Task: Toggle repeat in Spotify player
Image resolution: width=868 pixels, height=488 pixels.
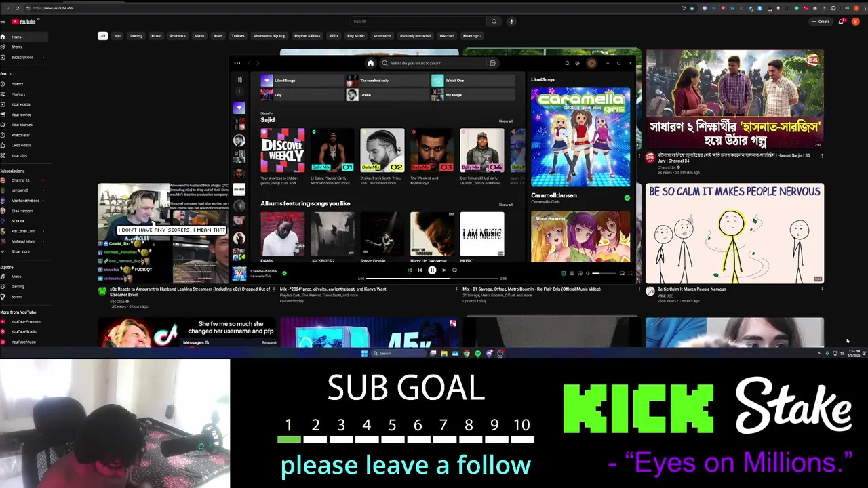Action: [x=454, y=270]
